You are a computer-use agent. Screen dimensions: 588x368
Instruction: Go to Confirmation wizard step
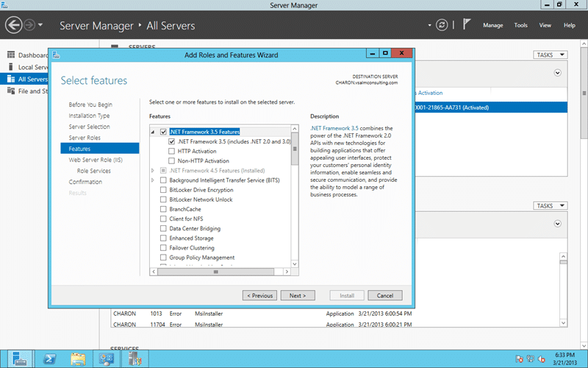(x=85, y=182)
